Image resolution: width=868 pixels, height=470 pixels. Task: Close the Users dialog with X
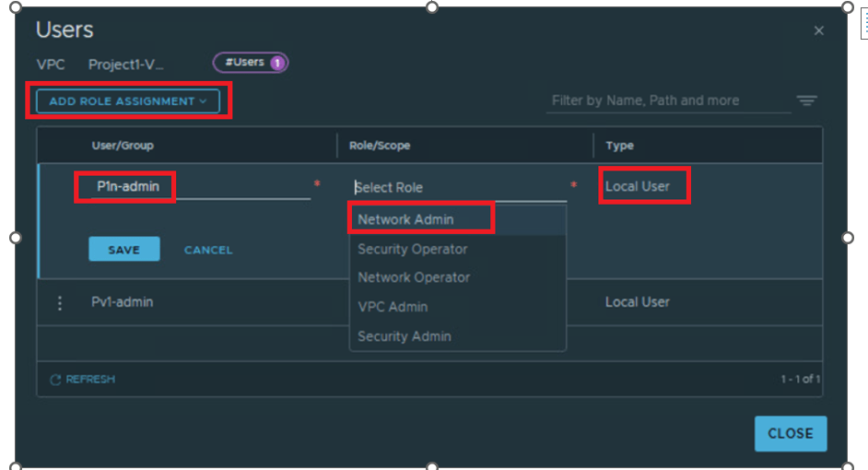click(818, 31)
